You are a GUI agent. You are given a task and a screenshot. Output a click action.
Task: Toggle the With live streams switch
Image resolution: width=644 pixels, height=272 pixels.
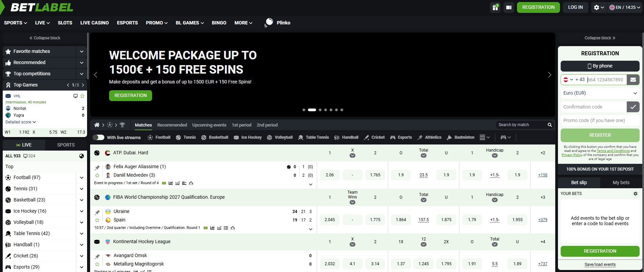(x=99, y=137)
